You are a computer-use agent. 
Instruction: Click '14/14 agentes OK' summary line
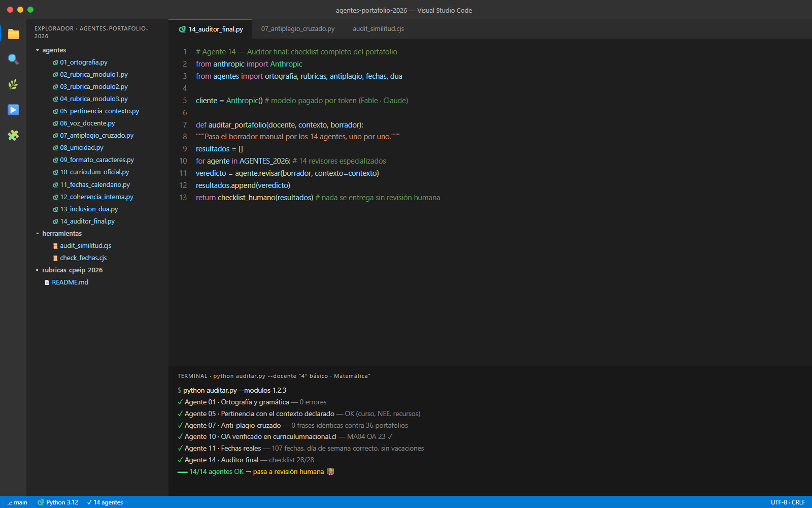tap(216, 471)
